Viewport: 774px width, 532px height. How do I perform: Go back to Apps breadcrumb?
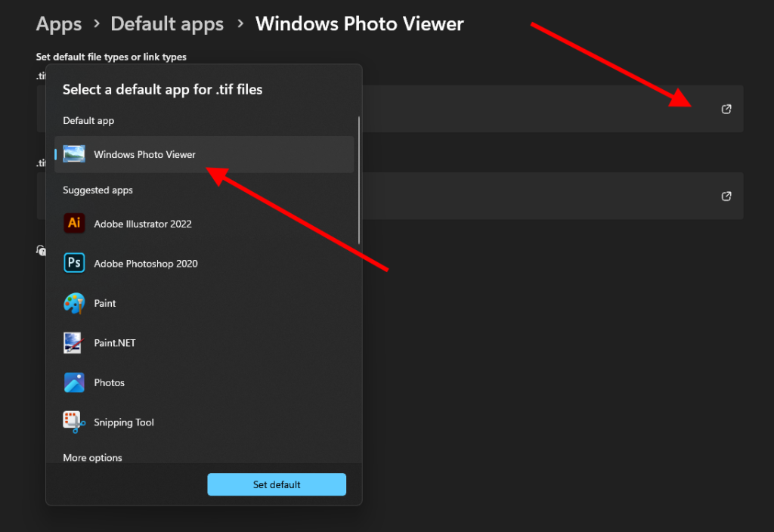pyautogui.click(x=58, y=24)
